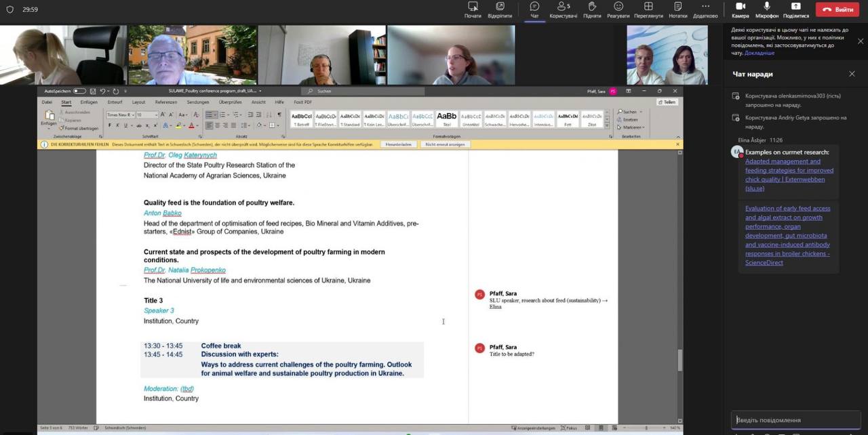
Task: Click the Fokus mode button in status bar
Action: point(569,428)
